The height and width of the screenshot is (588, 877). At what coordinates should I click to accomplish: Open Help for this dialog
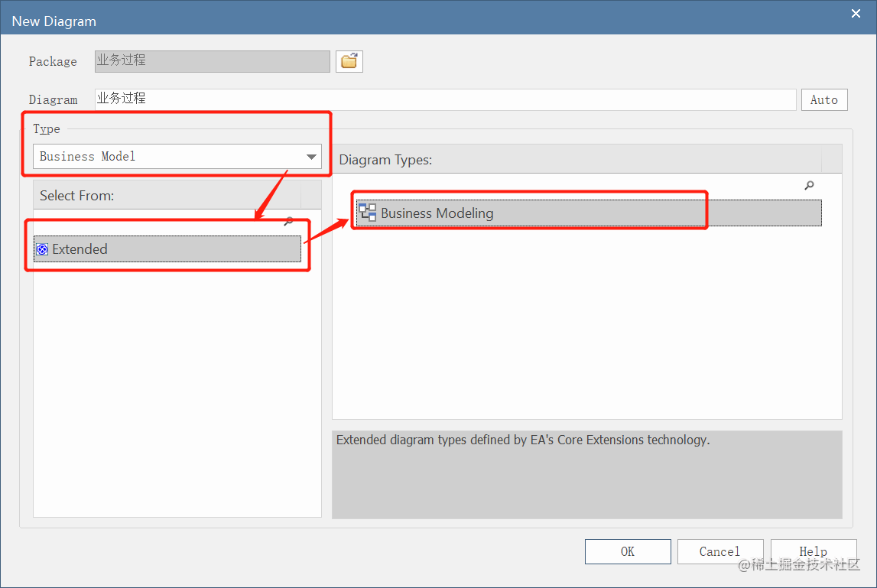(x=814, y=551)
